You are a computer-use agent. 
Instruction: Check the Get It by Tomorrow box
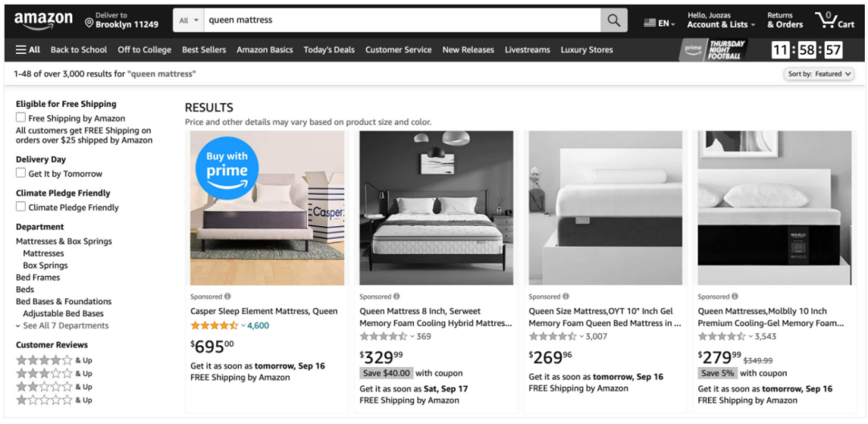21,173
